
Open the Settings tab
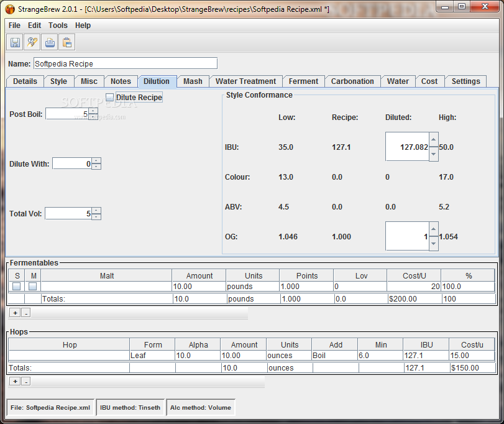pos(465,81)
